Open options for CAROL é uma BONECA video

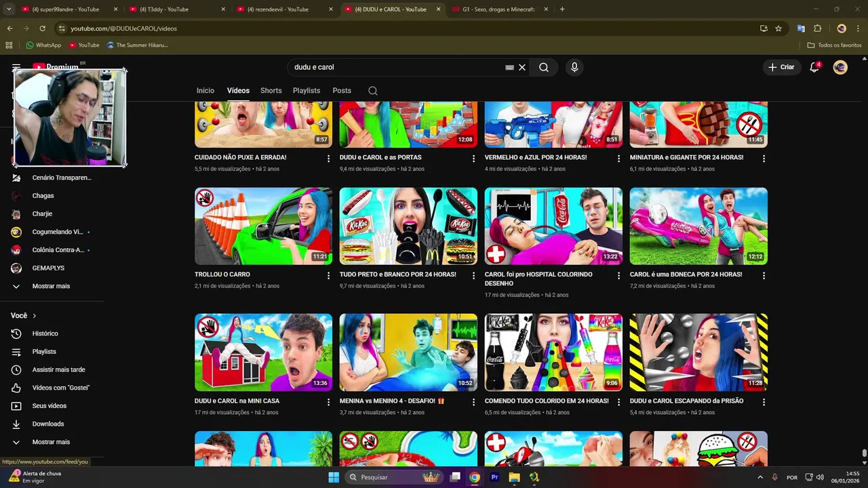pos(764,275)
